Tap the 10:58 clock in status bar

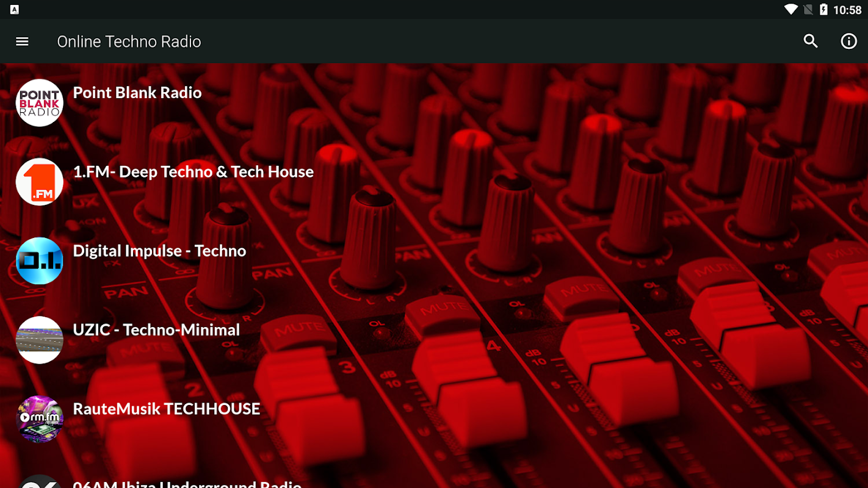(x=847, y=10)
